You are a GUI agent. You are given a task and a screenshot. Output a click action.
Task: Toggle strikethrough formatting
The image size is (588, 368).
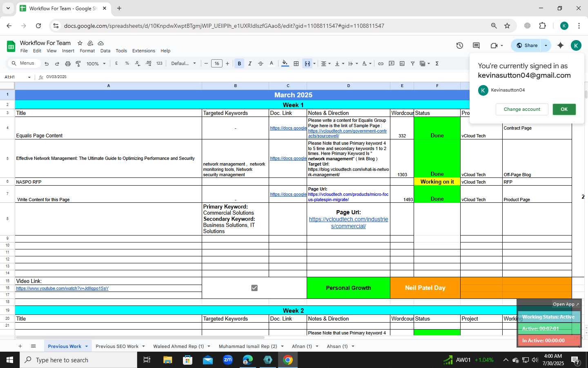261,63
